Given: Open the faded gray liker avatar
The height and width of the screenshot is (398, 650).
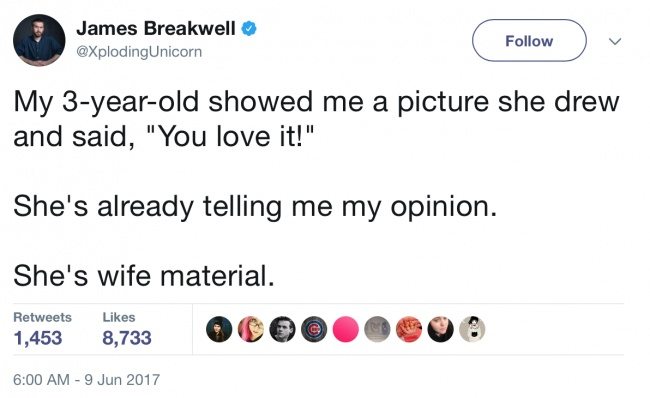Looking at the screenshot, I should pos(377,329).
